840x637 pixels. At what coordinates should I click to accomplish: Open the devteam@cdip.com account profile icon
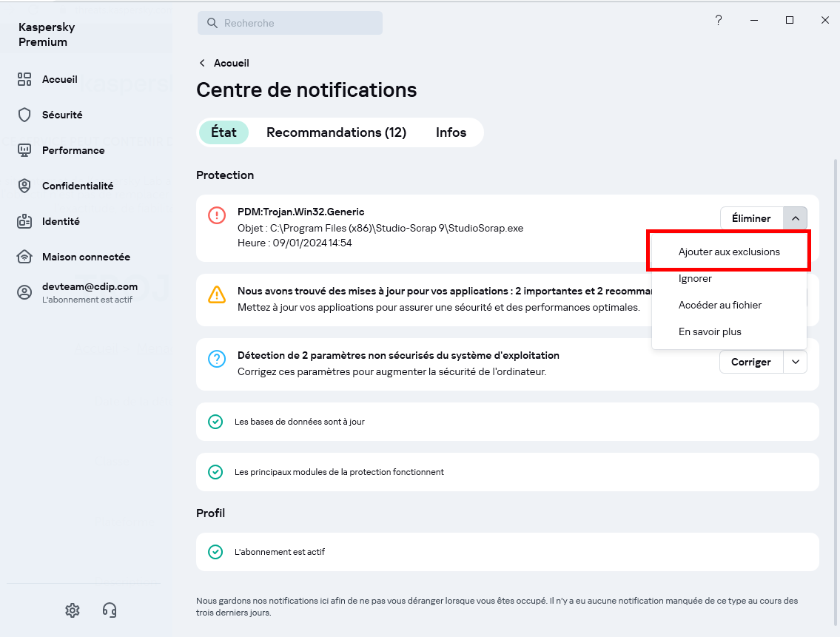(24, 292)
